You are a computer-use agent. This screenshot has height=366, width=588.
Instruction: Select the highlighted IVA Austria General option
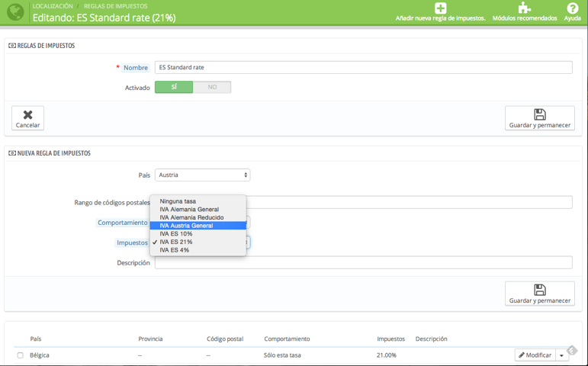pos(198,226)
